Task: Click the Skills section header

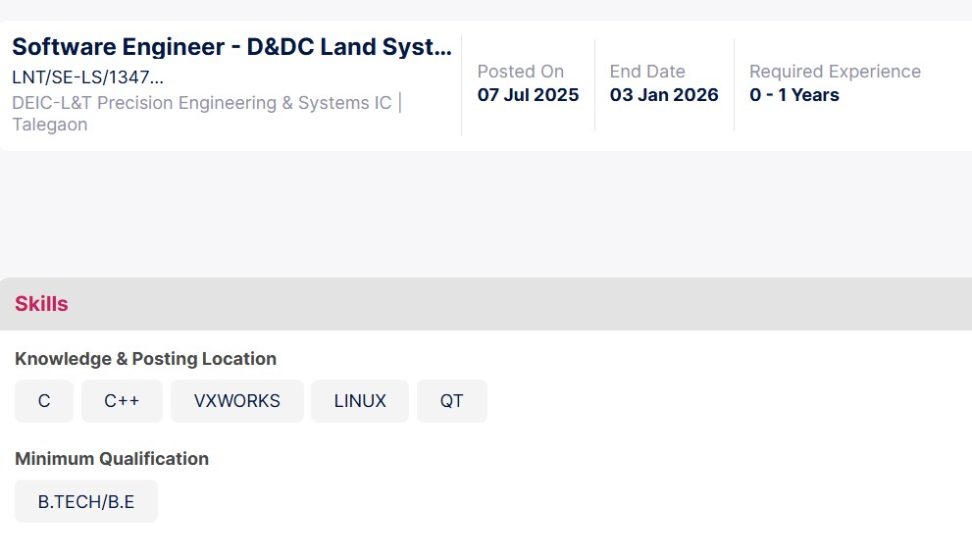Action: click(41, 304)
